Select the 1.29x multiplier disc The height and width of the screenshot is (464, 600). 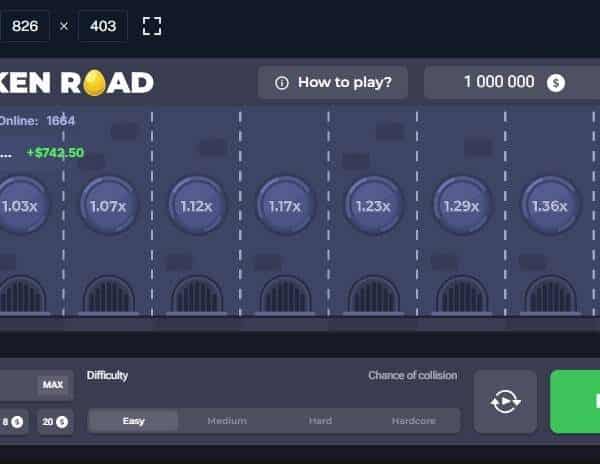click(462, 206)
